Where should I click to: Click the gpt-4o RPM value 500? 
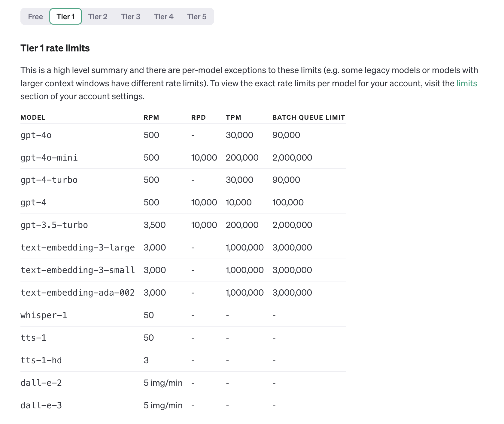click(151, 135)
